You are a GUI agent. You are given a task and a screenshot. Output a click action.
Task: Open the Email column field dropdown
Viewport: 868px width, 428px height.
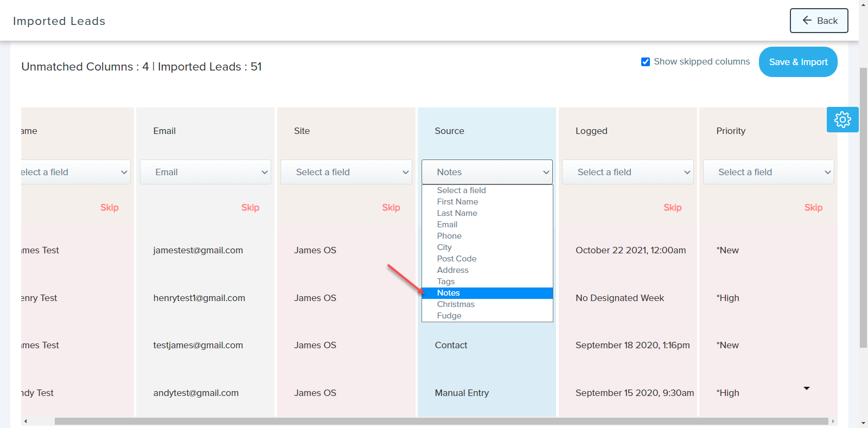pyautogui.click(x=205, y=172)
